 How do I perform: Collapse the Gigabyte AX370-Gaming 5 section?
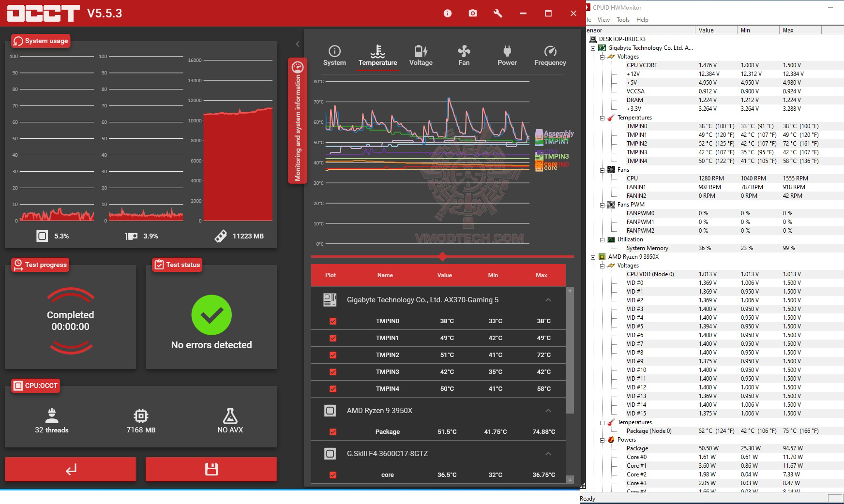tap(548, 300)
